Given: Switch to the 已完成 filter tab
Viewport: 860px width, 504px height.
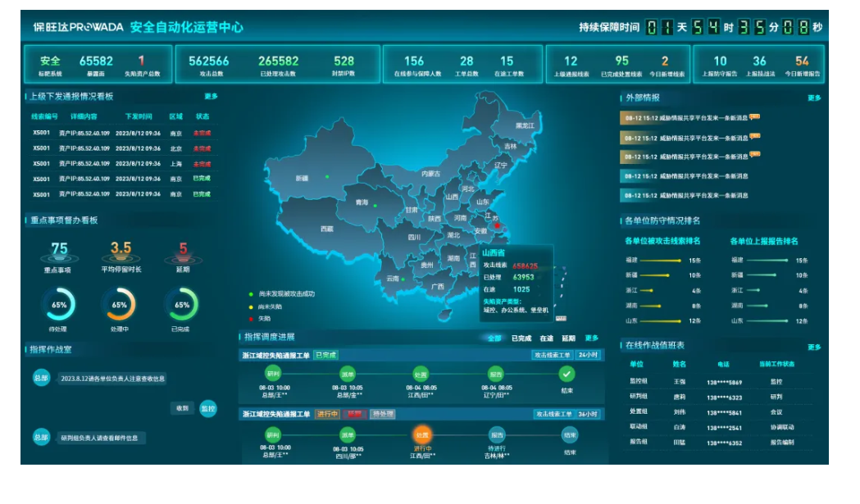Looking at the screenshot, I should point(521,338).
